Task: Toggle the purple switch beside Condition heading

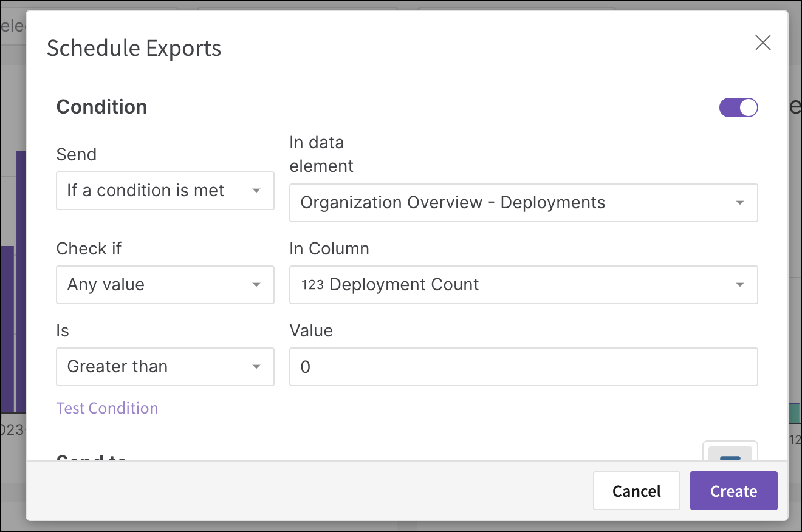Action: (x=738, y=107)
